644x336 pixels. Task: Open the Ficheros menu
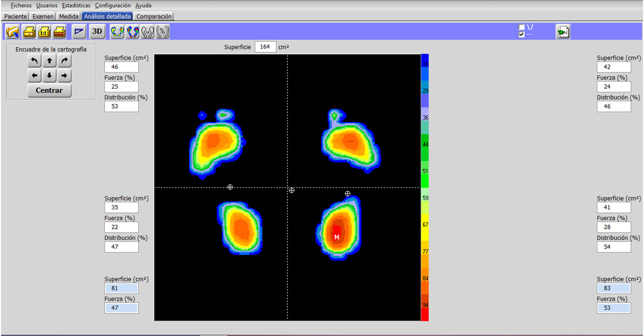(21, 5)
